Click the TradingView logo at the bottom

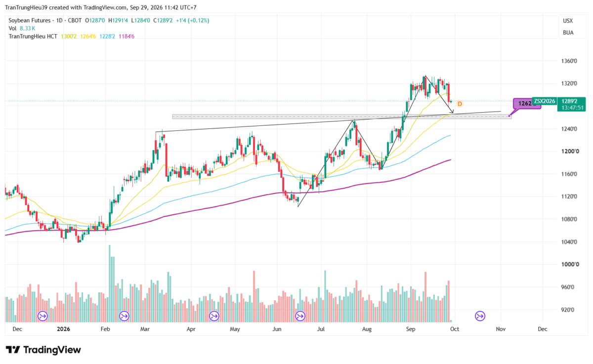(43, 350)
